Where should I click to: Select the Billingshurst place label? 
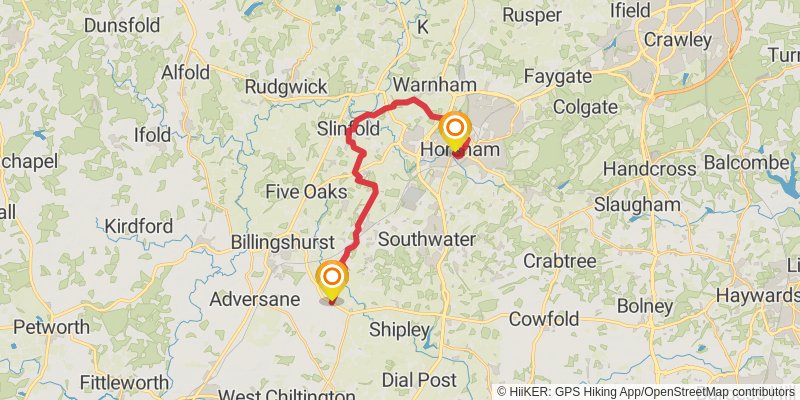tap(283, 242)
